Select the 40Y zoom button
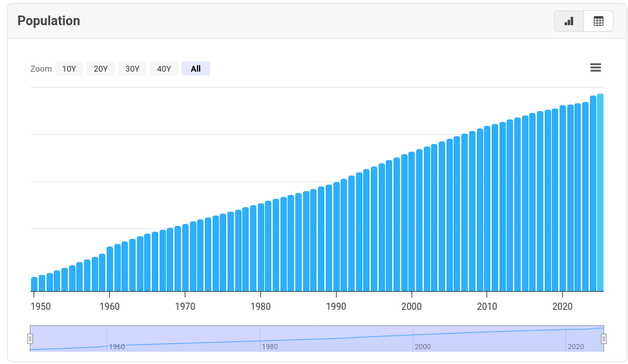 (x=164, y=68)
